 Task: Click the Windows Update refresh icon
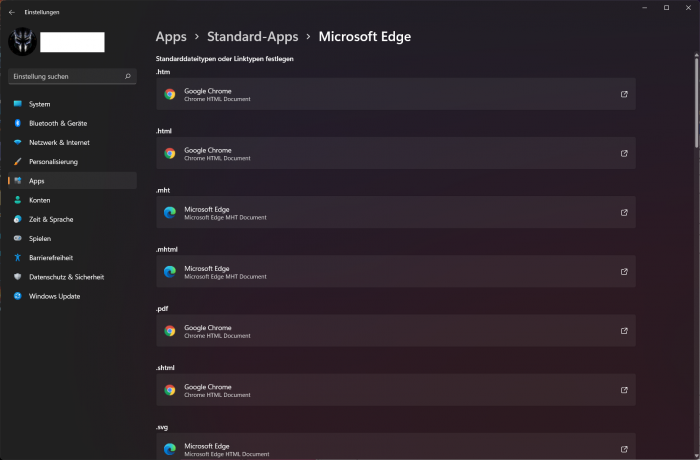18,296
